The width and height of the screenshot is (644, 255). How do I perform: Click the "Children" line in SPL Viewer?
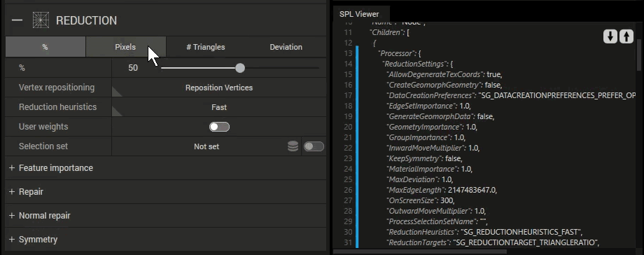pyautogui.click(x=390, y=32)
